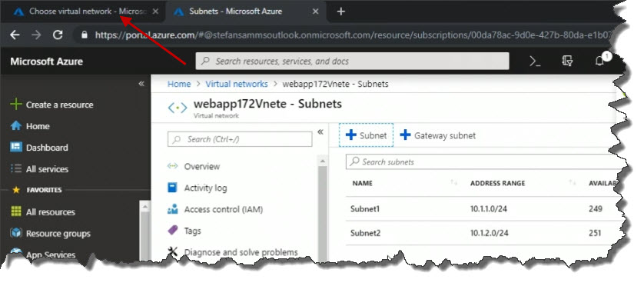
Task: Collapse the resource menu panel
Action: (320, 132)
